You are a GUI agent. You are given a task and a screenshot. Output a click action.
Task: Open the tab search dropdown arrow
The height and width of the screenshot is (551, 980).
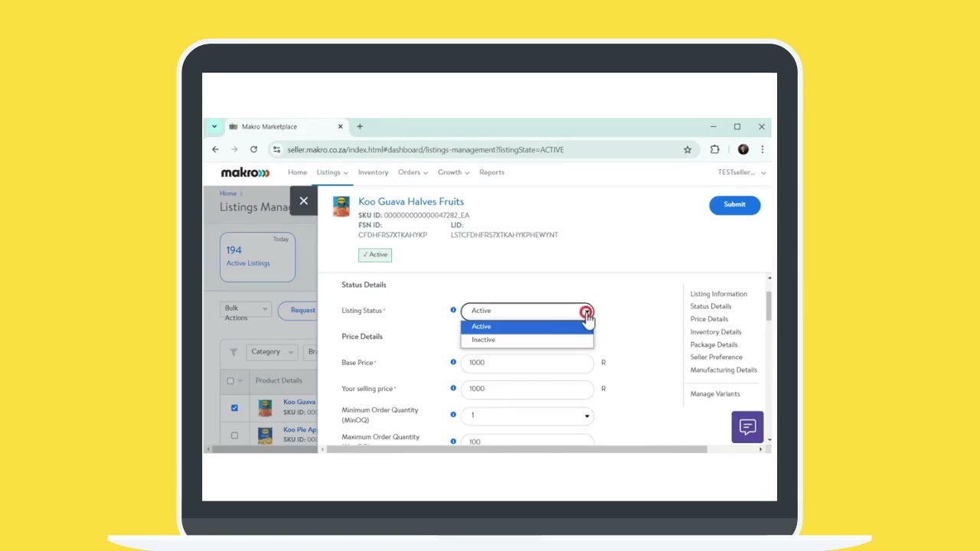click(214, 126)
